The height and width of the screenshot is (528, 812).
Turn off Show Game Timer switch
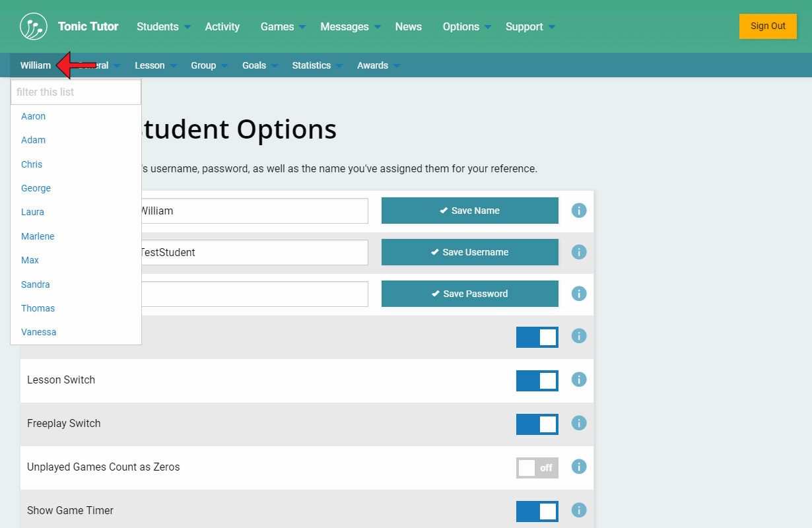(537, 511)
